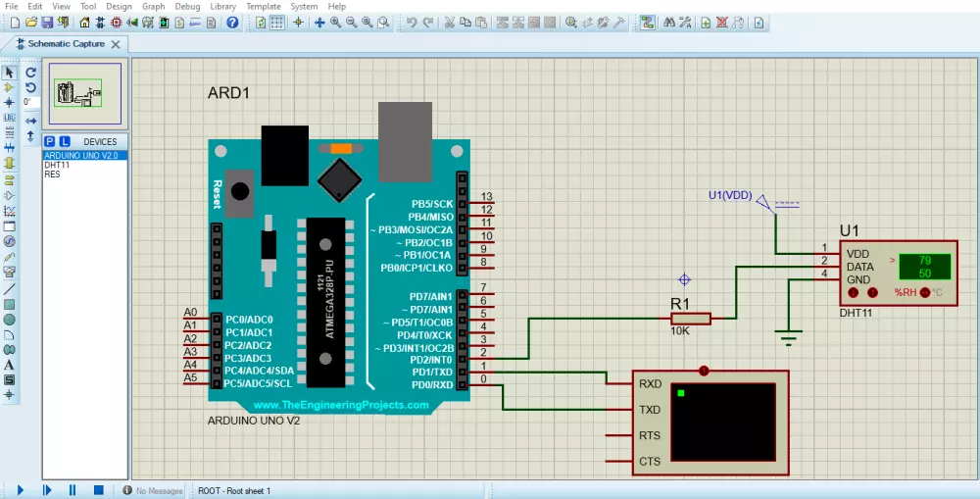Click the Search and tag binoculars icon
This screenshot has width=980, height=499.
pos(669,22)
